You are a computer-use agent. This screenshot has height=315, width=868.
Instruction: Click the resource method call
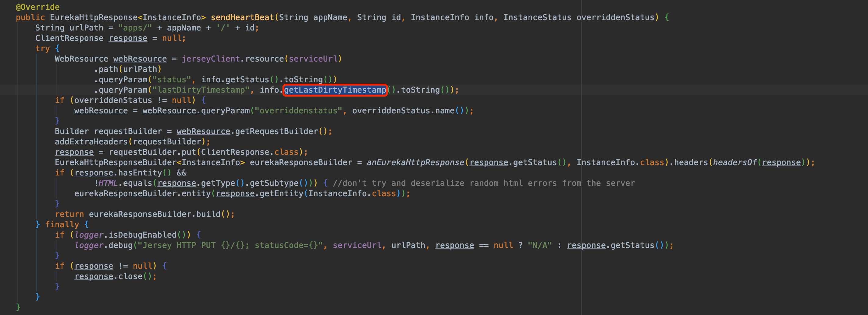pos(265,59)
